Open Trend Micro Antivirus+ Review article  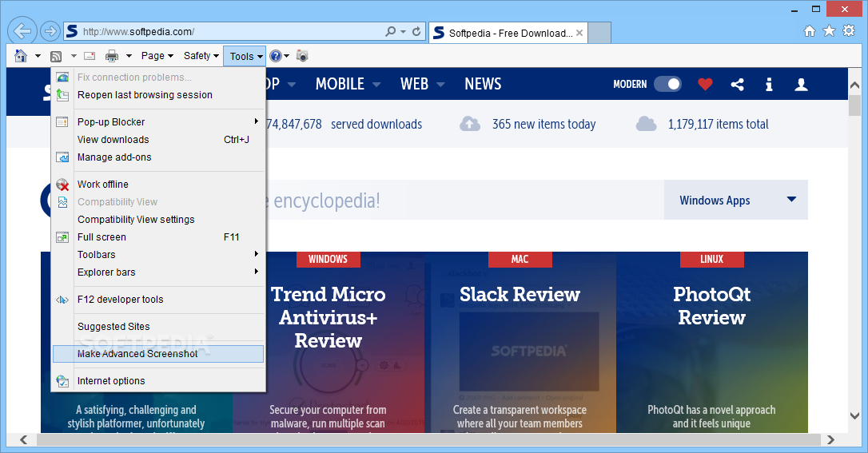coord(328,317)
